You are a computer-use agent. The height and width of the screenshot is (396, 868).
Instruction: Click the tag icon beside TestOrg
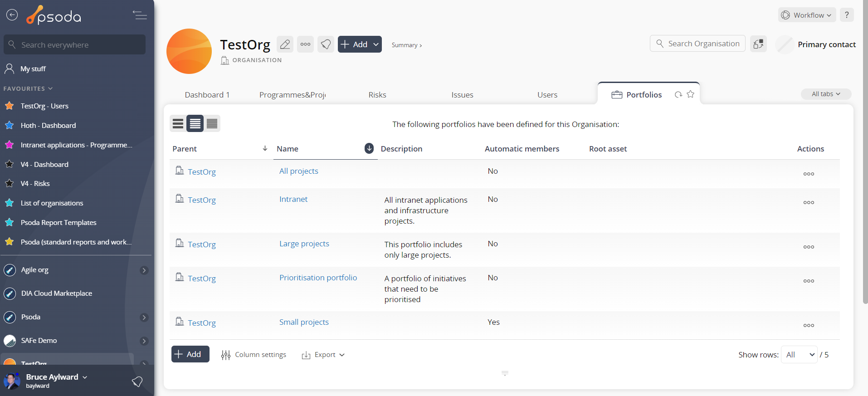pyautogui.click(x=326, y=44)
